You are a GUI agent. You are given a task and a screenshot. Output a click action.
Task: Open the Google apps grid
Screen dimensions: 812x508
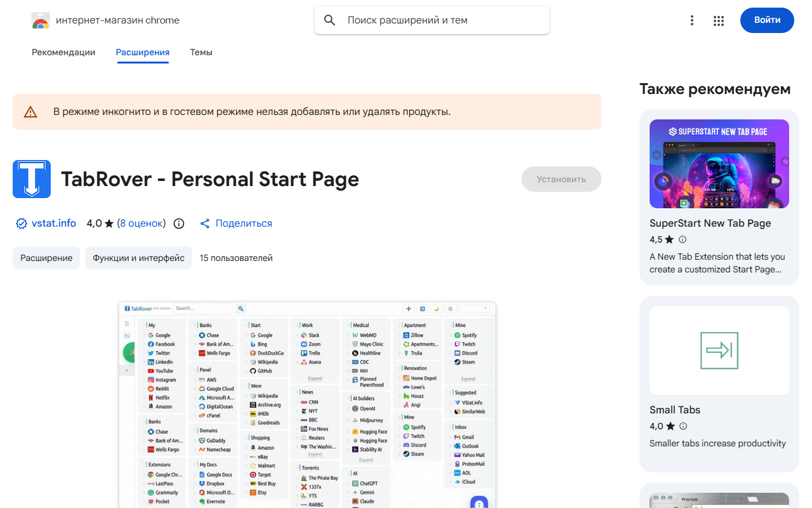click(x=719, y=20)
